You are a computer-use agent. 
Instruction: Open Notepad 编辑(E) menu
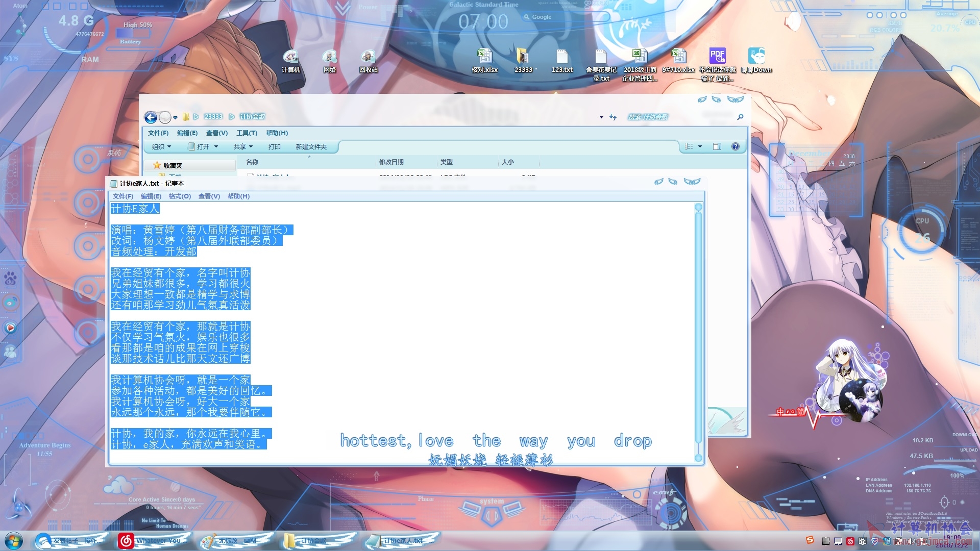[151, 196]
